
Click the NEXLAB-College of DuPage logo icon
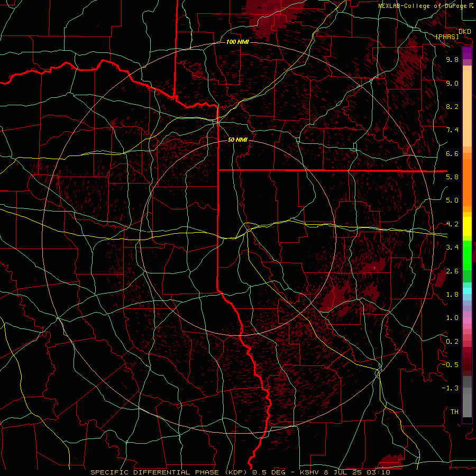tap(472, 5)
